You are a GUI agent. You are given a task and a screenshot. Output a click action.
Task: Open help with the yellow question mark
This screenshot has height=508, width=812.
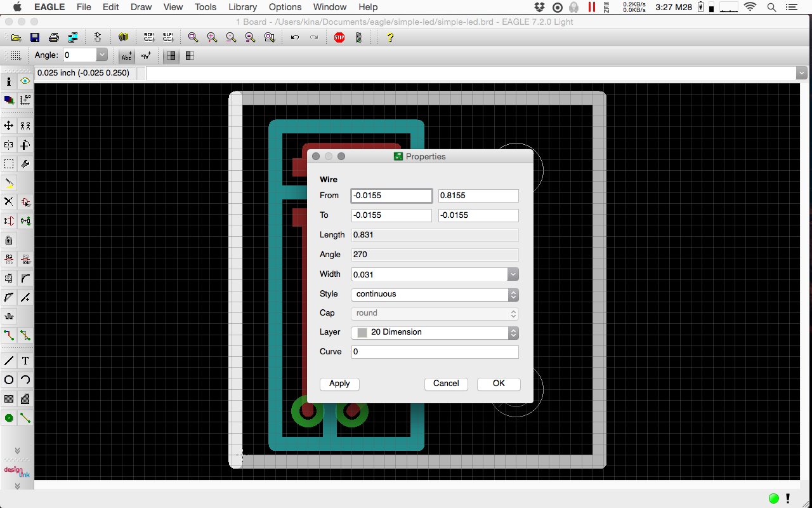tap(390, 37)
